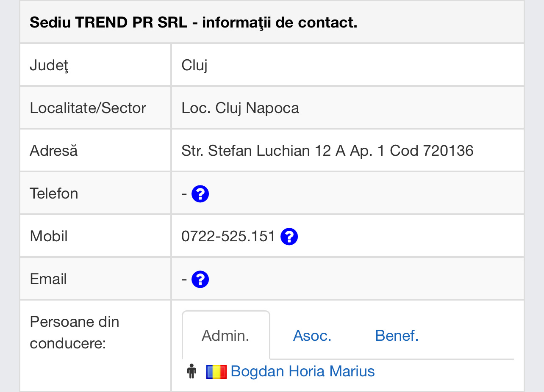This screenshot has height=392, width=544.
Task: Click the help icon beside mobile number
Action: coord(289,236)
